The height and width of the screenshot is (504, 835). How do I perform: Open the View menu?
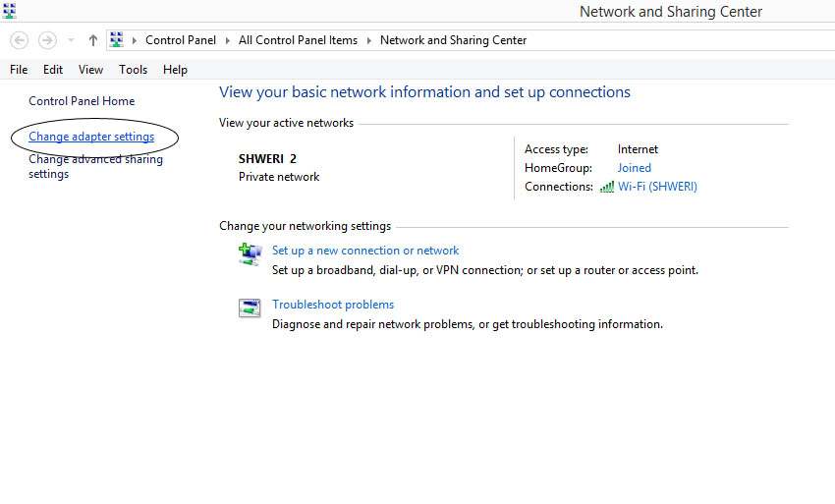[90, 70]
